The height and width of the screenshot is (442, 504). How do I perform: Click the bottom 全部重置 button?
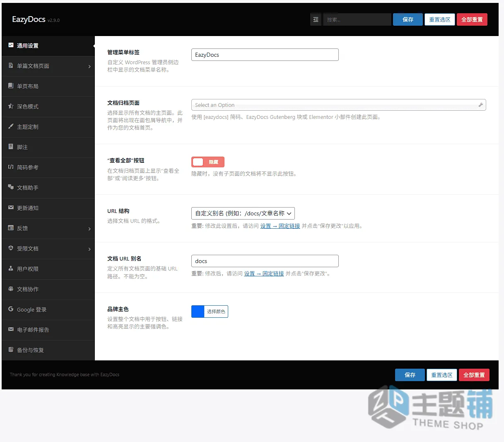click(474, 375)
